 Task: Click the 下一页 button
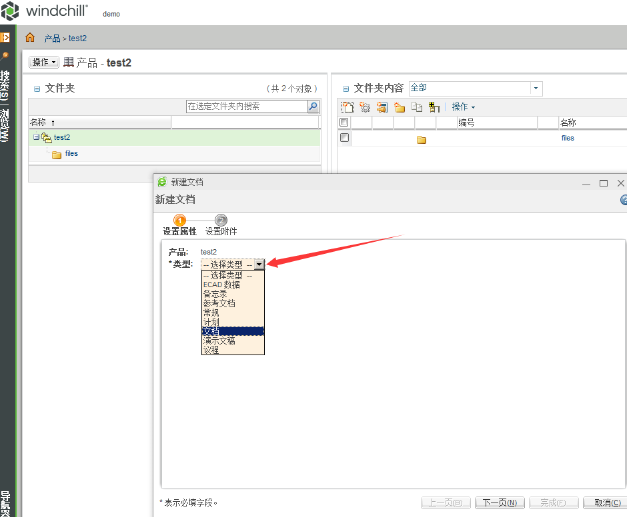[x=499, y=502]
